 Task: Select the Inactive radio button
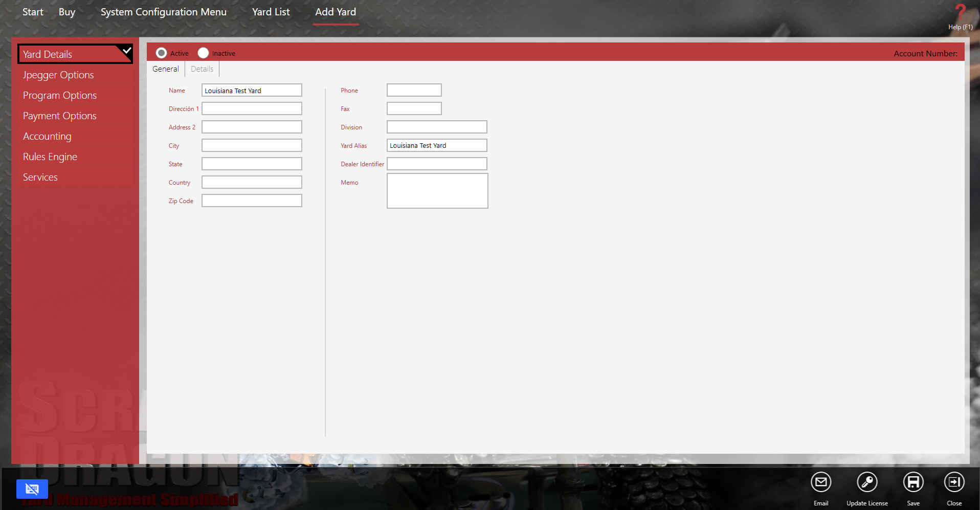tap(203, 53)
